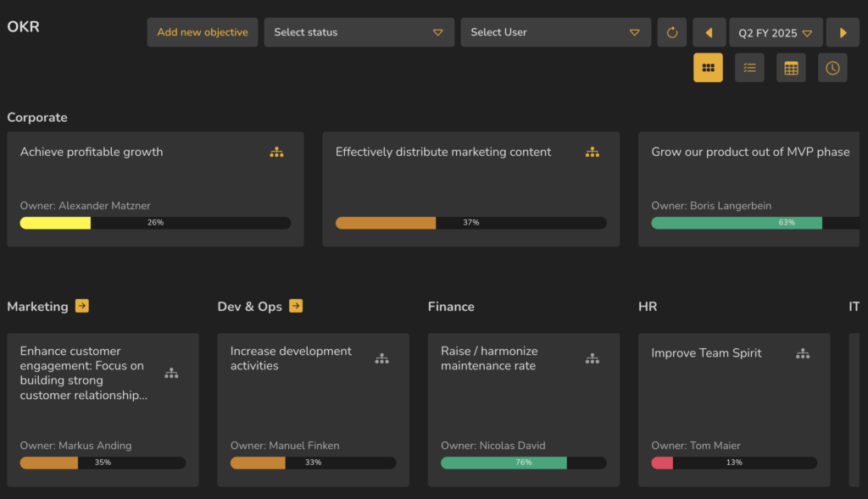Open the Grow our product out of MVP phase card

click(750, 178)
